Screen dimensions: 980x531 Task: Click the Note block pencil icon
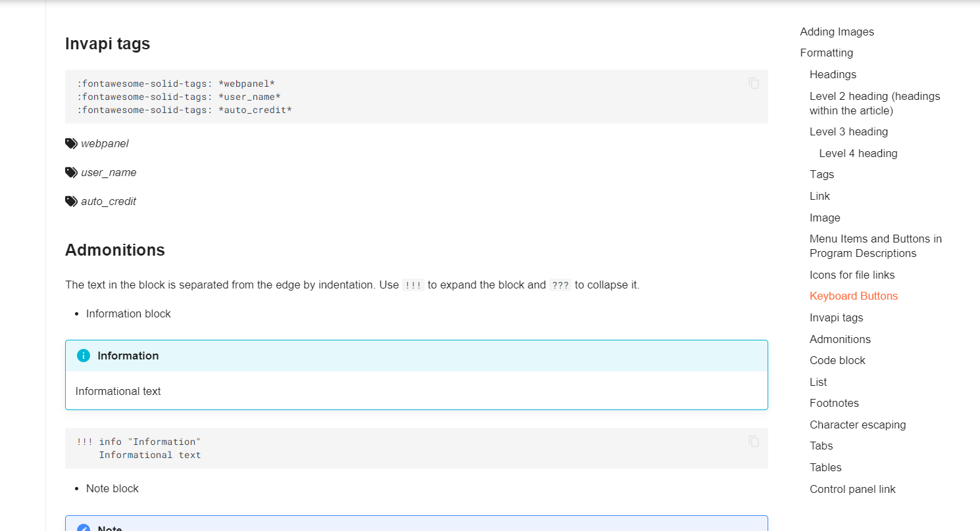pyautogui.click(x=84, y=528)
